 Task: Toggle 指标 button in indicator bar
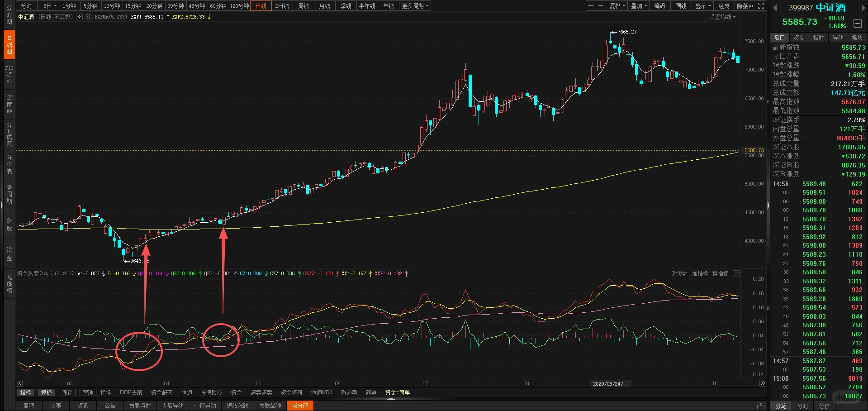[x=26, y=392]
